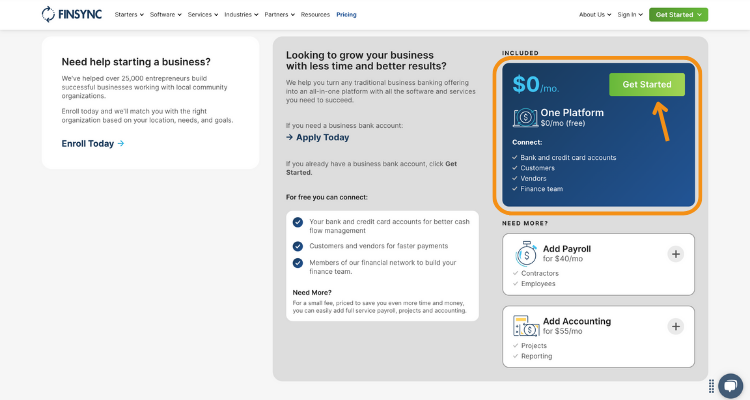Click the dotted grip beside the chat widget
This screenshot has width=750, height=400.
711,386
